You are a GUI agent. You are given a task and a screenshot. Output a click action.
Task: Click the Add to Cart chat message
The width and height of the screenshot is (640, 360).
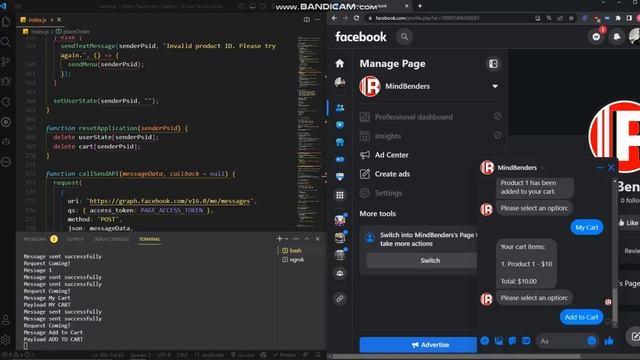(581, 317)
